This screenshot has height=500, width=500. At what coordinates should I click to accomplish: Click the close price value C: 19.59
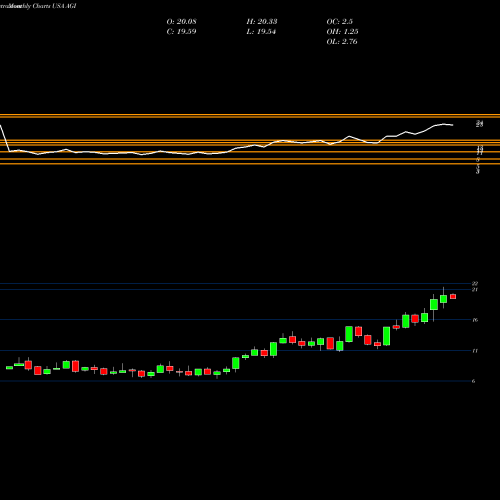click(181, 32)
